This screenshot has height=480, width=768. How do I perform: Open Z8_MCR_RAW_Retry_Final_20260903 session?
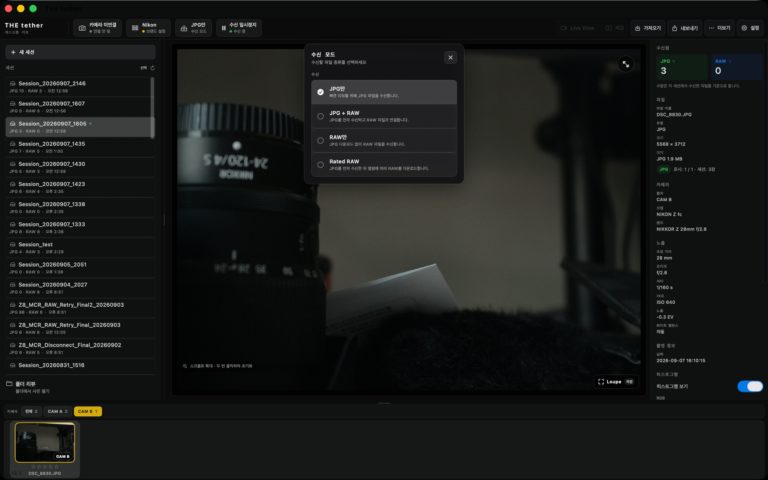point(78,328)
